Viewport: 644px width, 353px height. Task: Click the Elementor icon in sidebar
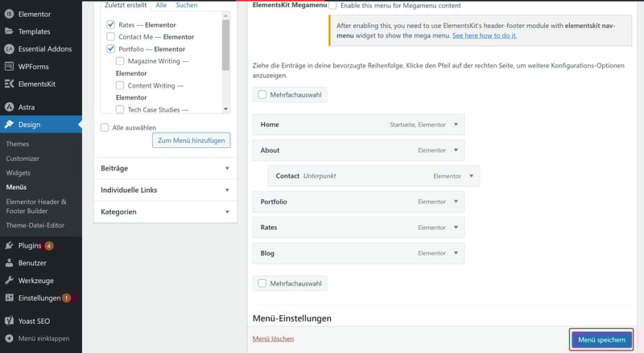coord(9,14)
